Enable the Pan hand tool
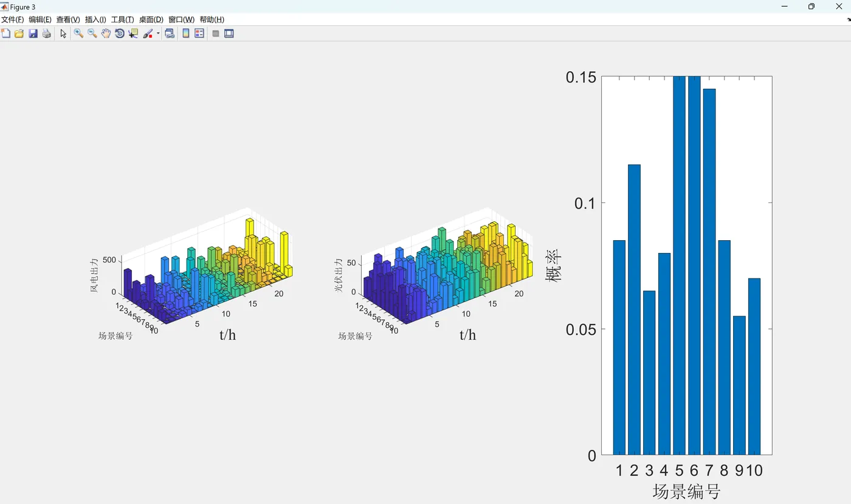Screen dimensions: 851x504 coord(106,33)
